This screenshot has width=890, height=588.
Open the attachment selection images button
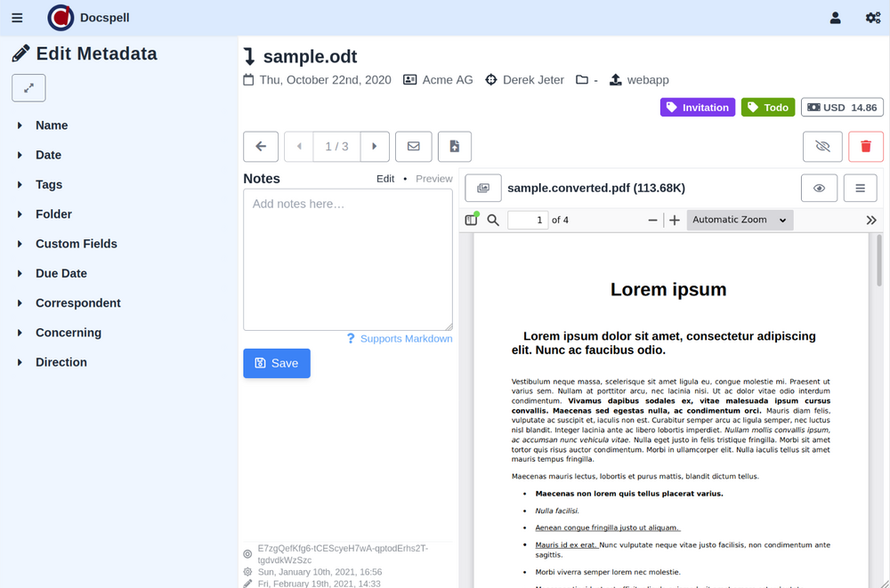click(x=483, y=189)
